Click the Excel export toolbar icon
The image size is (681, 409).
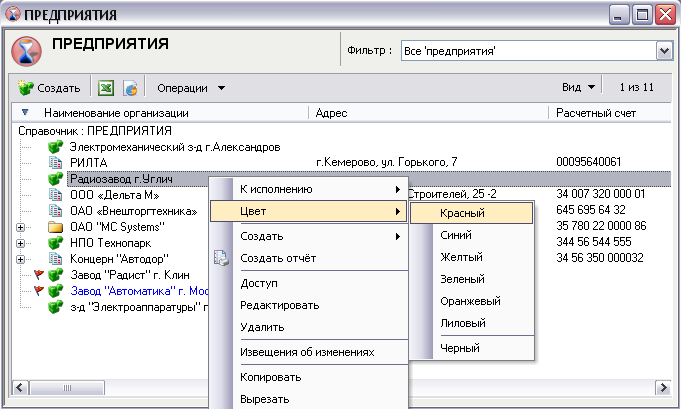pyautogui.click(x=105, y=87)
